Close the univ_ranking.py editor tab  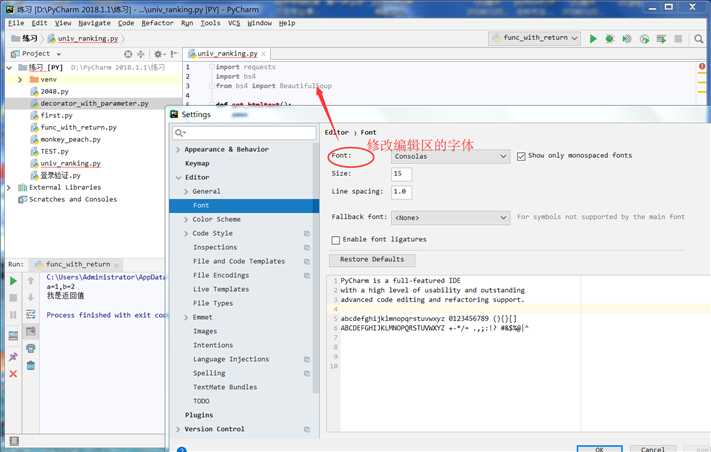click(263, 54)
